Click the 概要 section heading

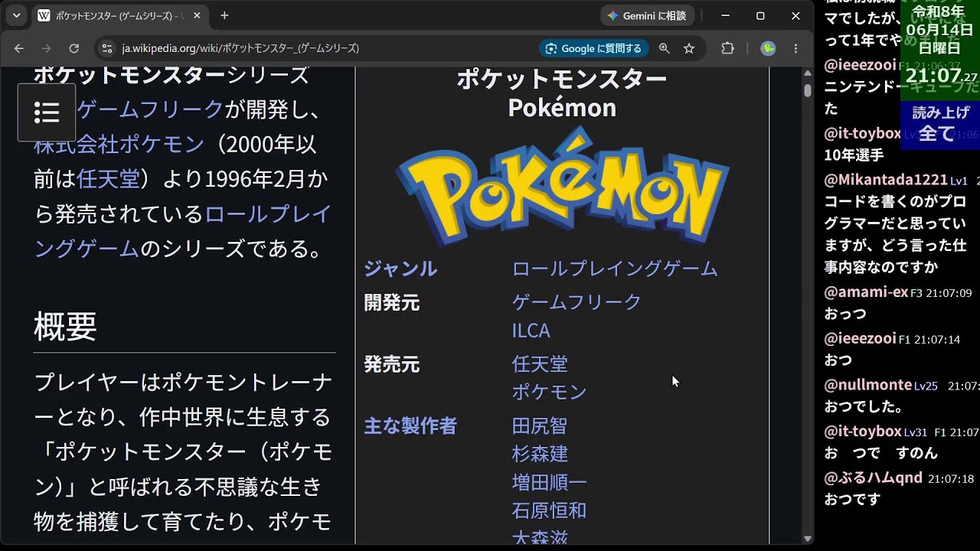tap(65, 326)
